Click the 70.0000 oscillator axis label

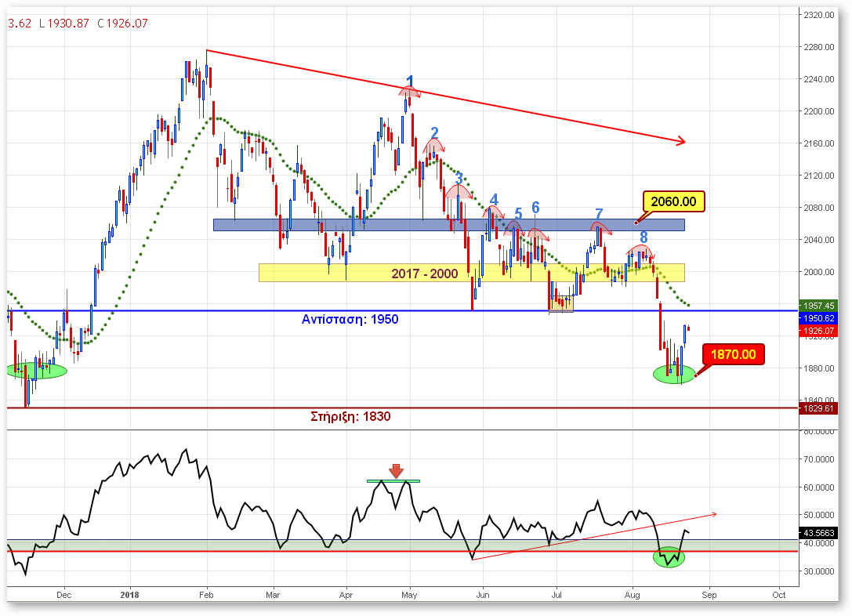click(819, 459)
